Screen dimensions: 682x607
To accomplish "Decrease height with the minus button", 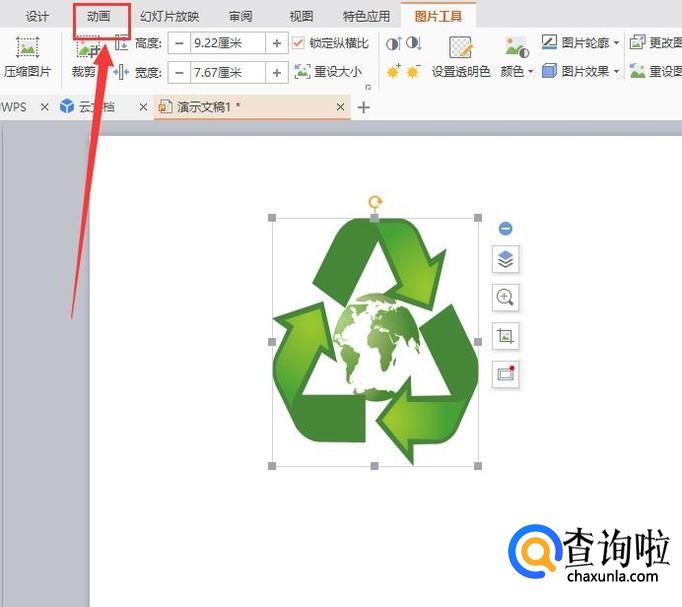I will coord(179,43).
